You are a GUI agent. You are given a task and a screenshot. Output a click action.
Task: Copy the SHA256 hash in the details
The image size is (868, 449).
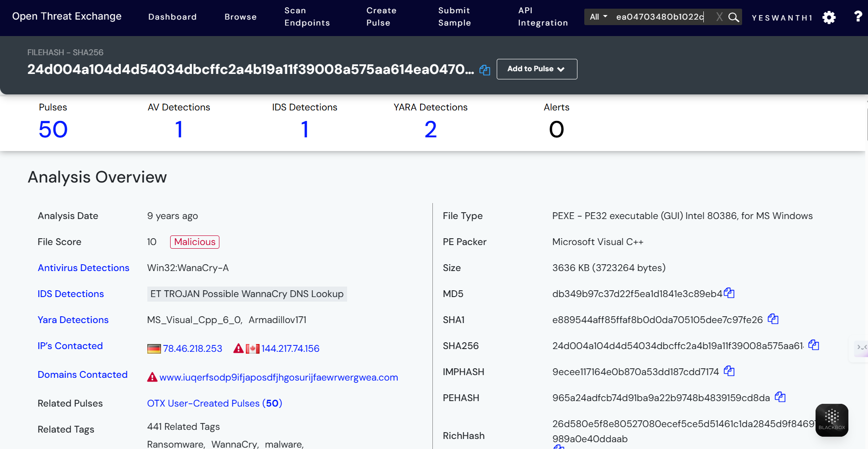coord(814,345)
